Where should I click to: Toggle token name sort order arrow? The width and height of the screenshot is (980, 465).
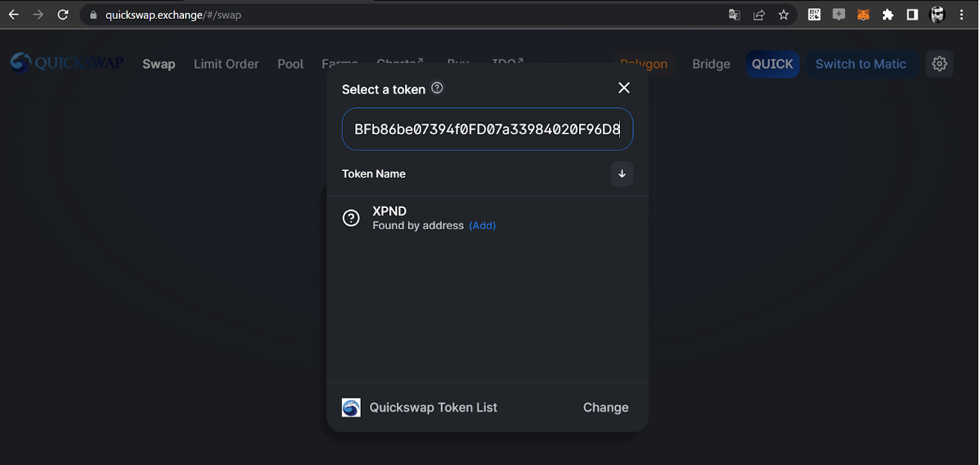pos(622,174)
